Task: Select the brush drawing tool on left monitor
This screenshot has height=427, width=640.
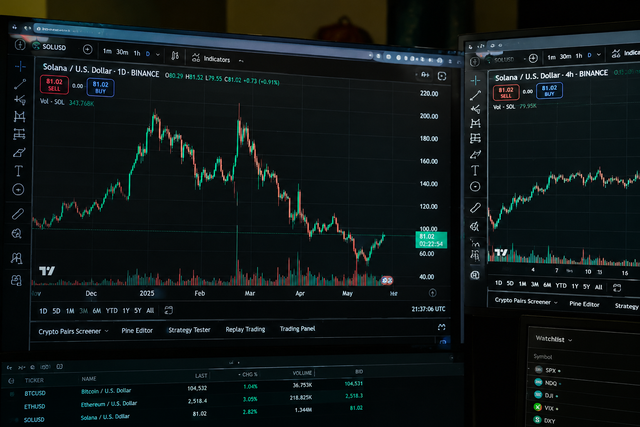Action: [19, 153]
